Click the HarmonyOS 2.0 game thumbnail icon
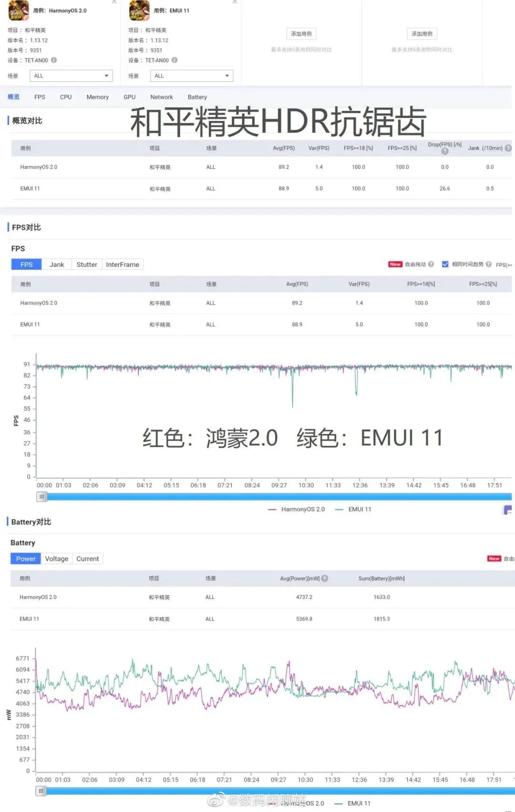Image resolution: width=515 pixels, height=812 pixels. [19, 10]
